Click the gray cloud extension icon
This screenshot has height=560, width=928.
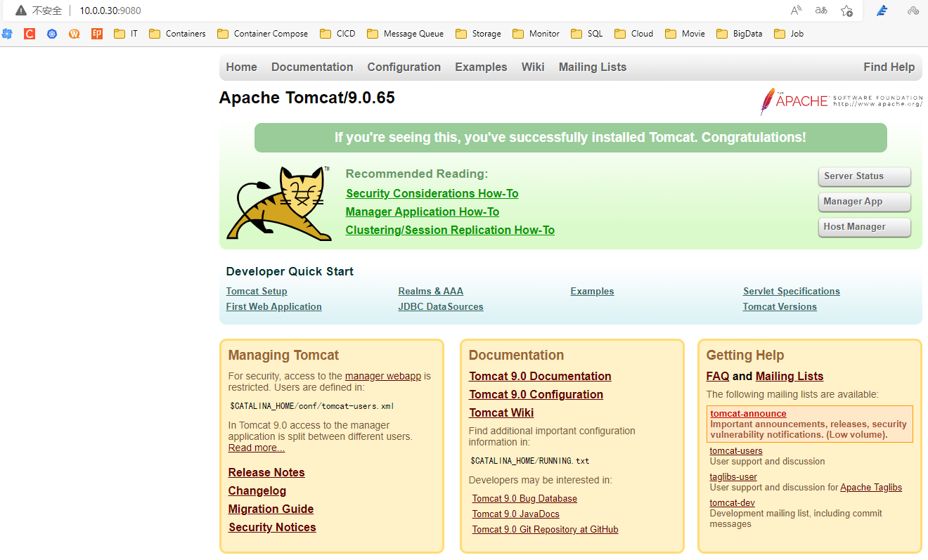coord(913,11)
